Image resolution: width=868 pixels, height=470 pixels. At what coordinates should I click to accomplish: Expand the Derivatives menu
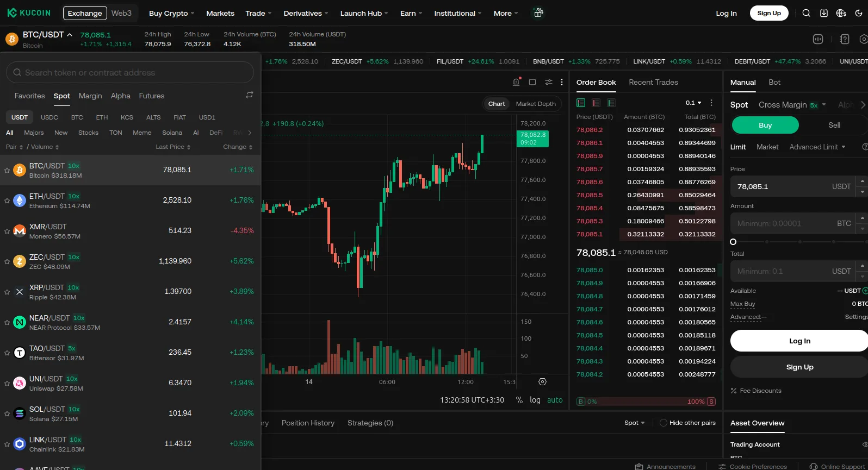(x=306, y=13)
